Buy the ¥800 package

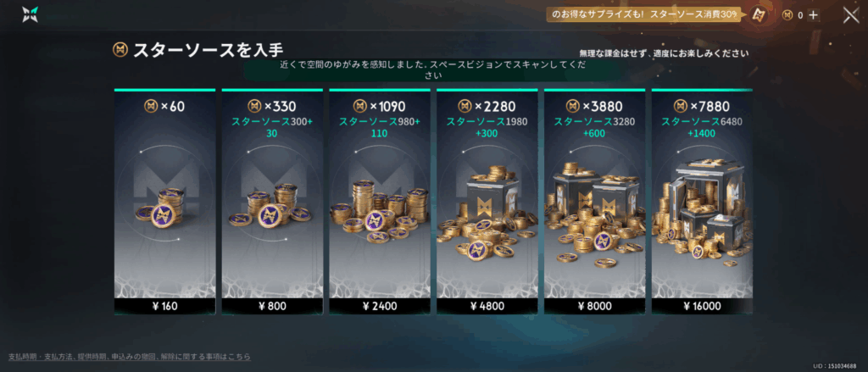(x=272, y=306)
